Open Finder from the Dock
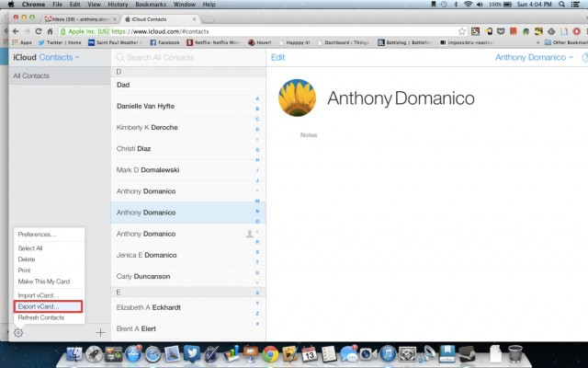Screen dimensions: 588x368 tap(74, 354)
